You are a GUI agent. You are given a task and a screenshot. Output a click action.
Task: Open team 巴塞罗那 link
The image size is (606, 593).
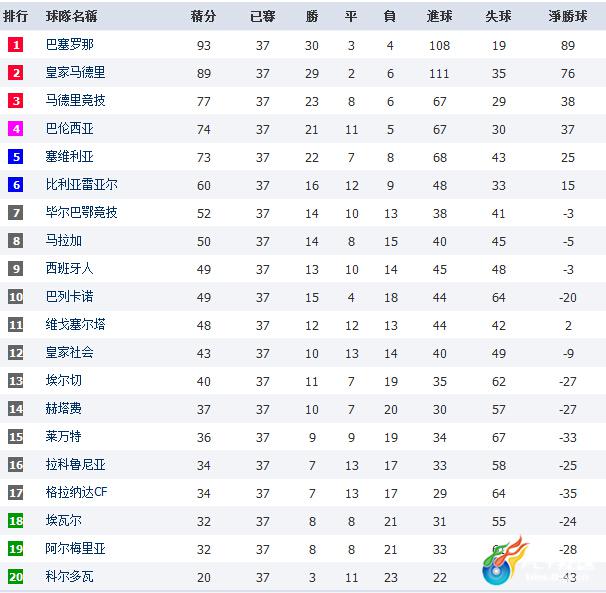tap(70, 45)
